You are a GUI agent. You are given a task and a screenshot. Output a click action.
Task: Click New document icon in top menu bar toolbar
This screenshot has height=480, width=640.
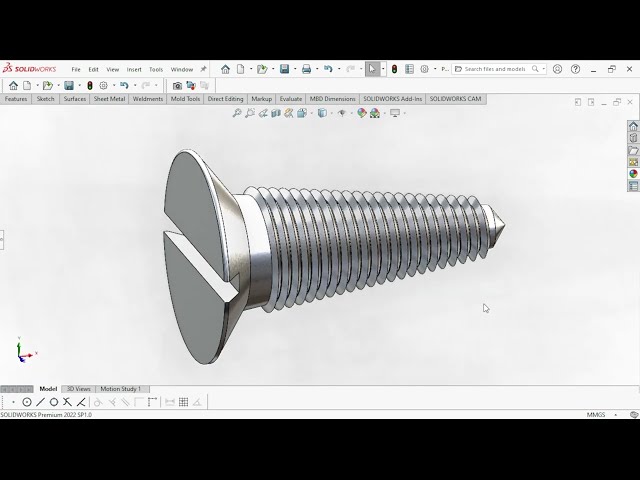pos(241,69)
